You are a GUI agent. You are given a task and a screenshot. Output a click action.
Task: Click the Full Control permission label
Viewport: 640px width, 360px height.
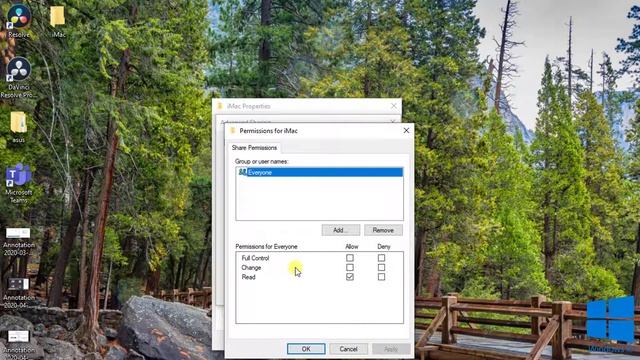click(255, 258)
